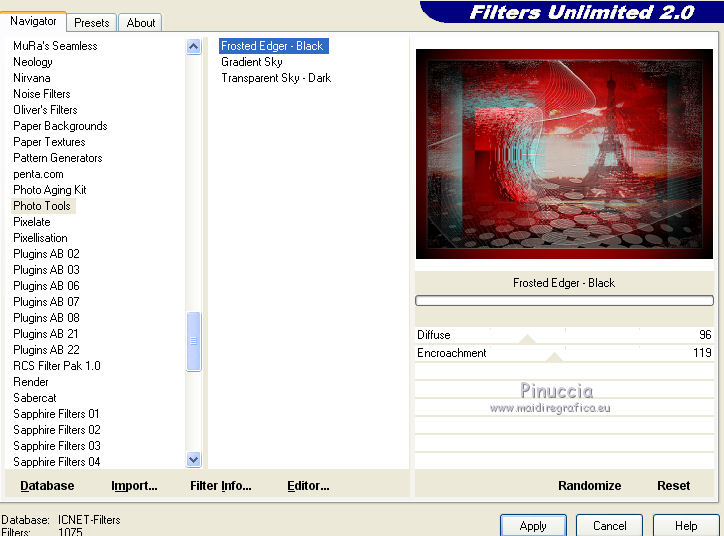Select the Neology category
724x536 pixels.
[x=33, y=62]
